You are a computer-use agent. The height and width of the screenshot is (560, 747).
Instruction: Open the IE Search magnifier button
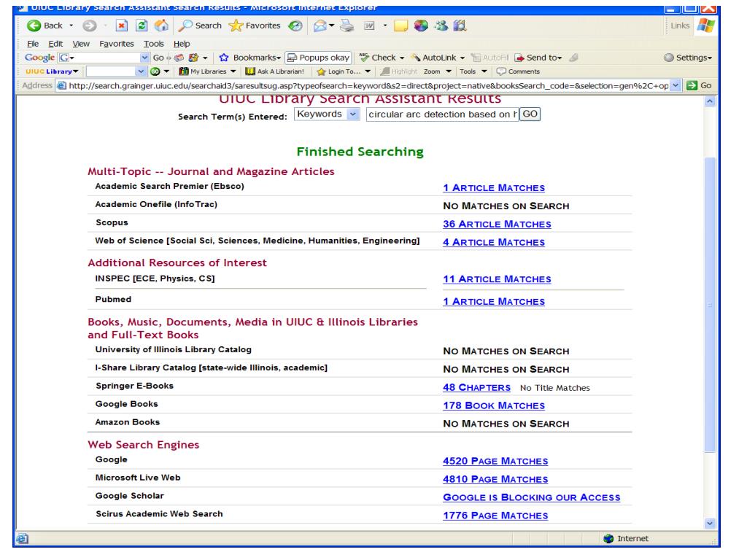coord(200,26)
